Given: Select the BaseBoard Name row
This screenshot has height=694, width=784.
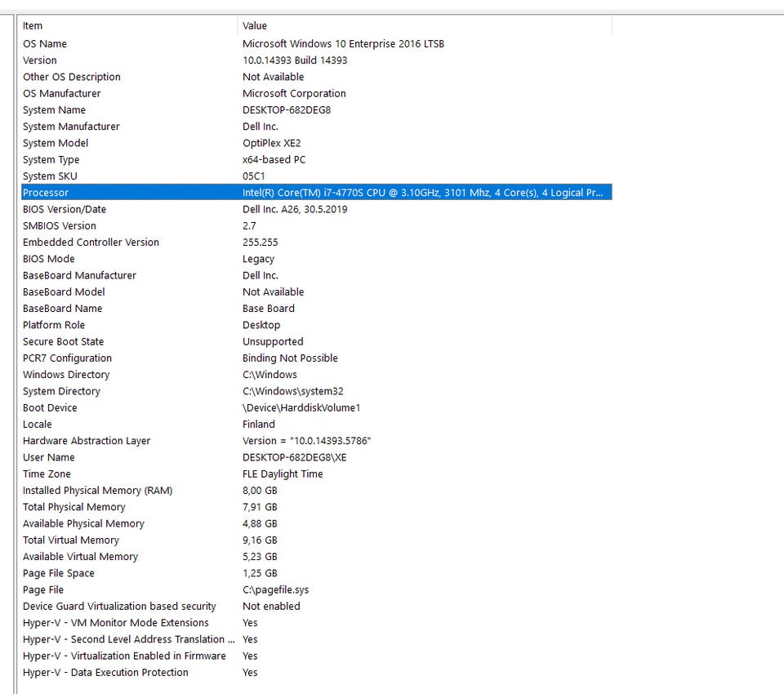Looking at the screenshot, I should [x=317, y=308].
